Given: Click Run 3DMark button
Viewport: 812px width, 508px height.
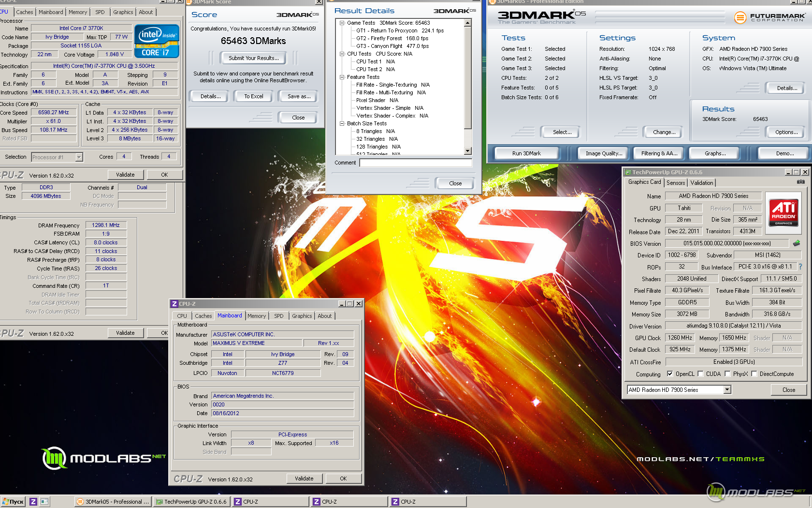Looking at the screenshot, I should click(526, 153).
